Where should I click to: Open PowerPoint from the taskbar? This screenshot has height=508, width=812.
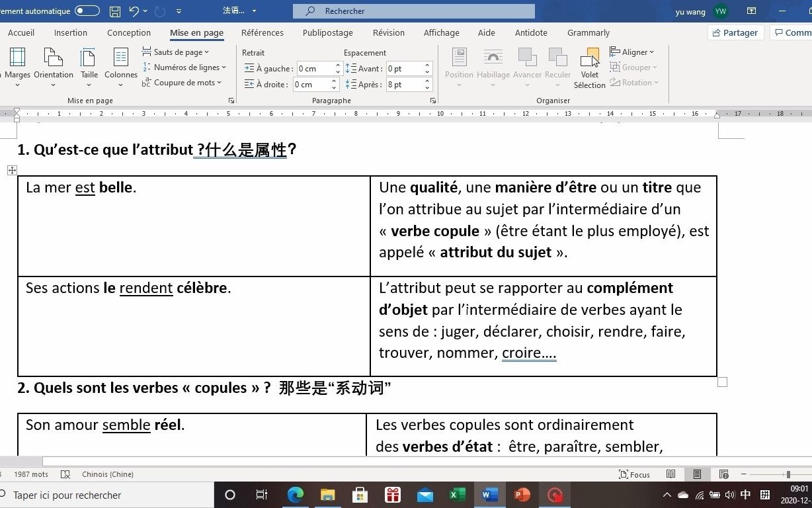(522, 495)
